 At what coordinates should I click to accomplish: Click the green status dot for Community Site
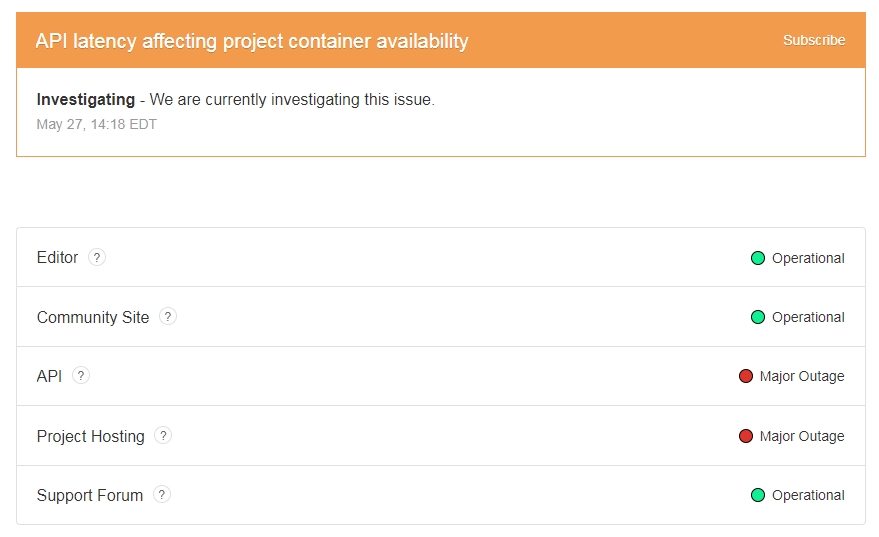(758, 317)
